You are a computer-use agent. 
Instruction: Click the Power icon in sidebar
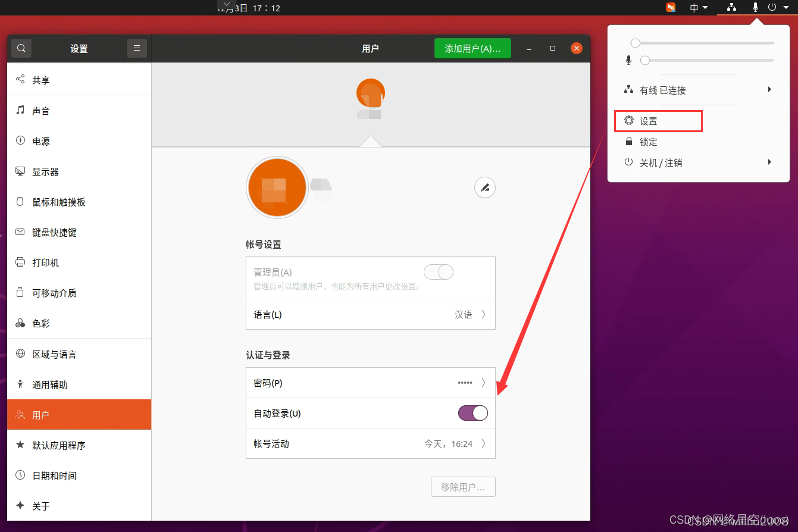point(20,140)
